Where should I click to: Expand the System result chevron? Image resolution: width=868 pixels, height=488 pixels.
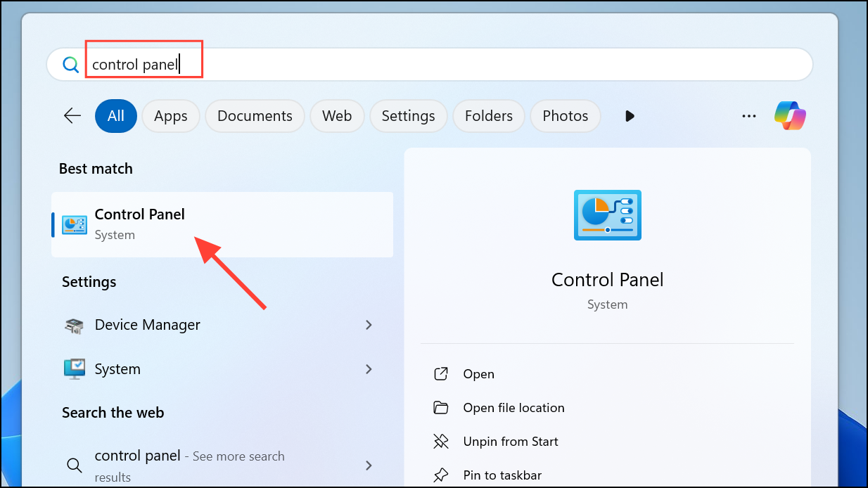369,369
